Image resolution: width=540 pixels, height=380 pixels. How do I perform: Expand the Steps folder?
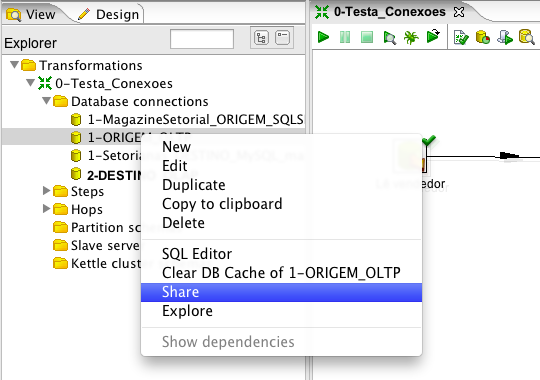point(46,190)
